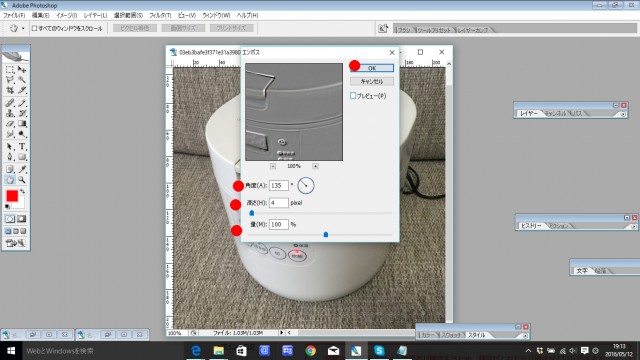This screenshot has width=640, height=360.
Task: Select the Gradient tool
Action: [x=22, y=123]
